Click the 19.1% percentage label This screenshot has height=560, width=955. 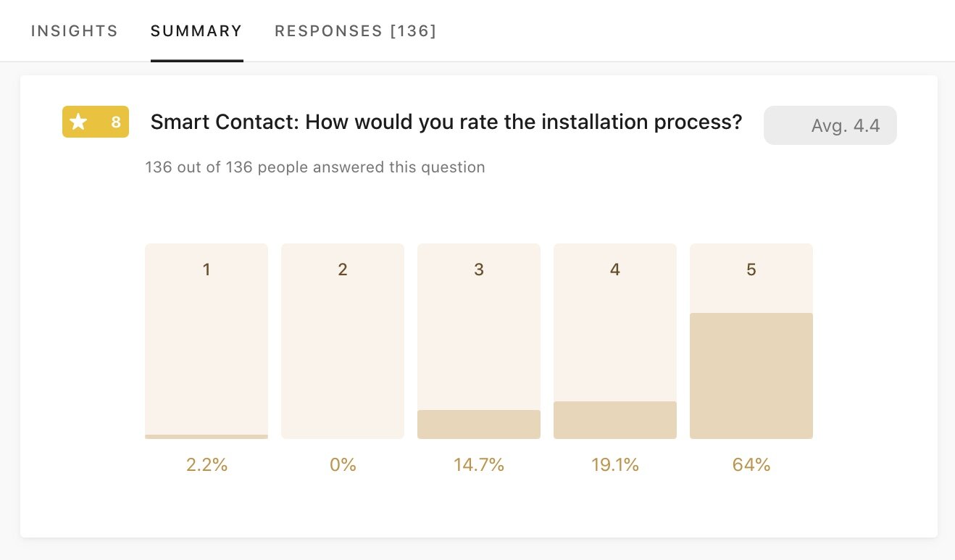[615, 465]
